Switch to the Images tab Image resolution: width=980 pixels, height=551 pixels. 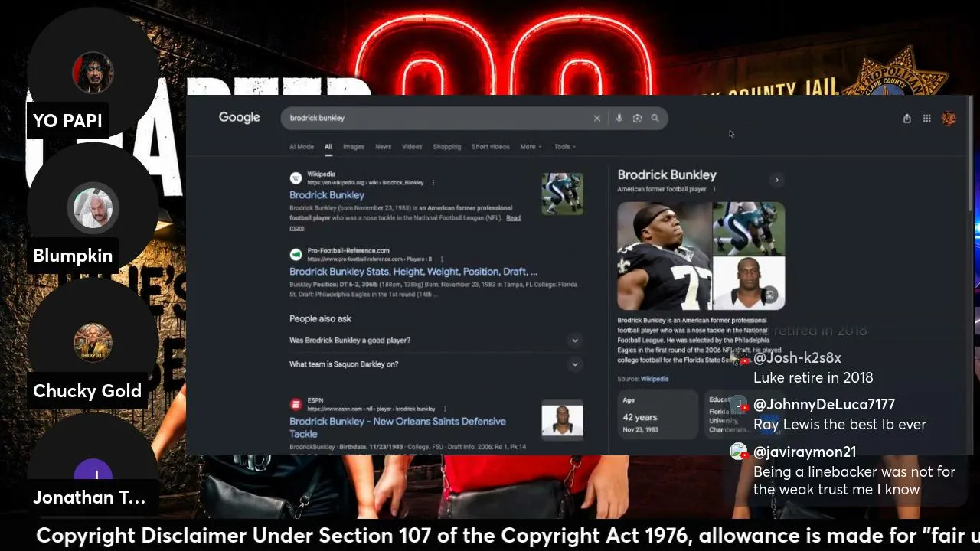click(354, 147)
